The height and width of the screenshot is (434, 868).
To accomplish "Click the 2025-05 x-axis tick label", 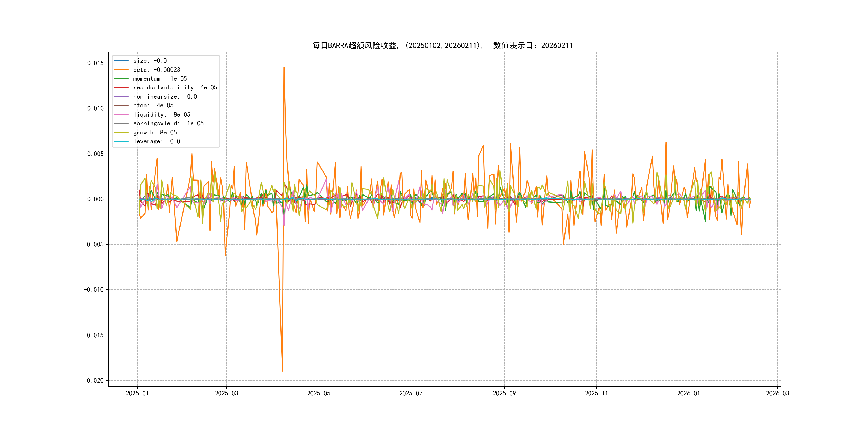I will [x=319, y=393].
